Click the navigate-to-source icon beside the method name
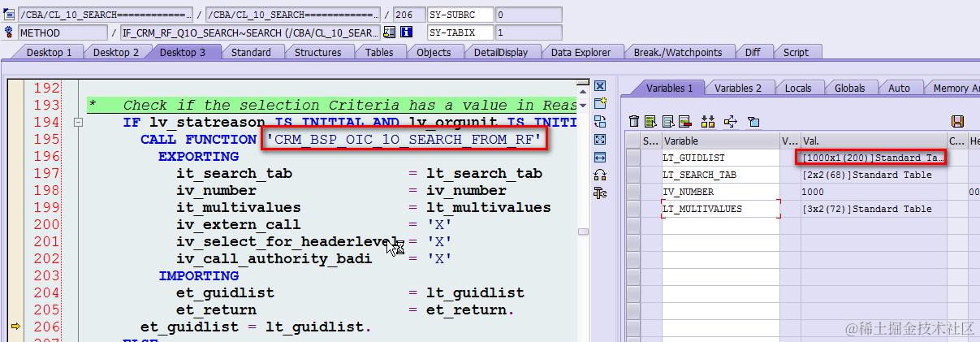Screen dimensions: 980x342 pyautogui.click(x=390, y=32)
